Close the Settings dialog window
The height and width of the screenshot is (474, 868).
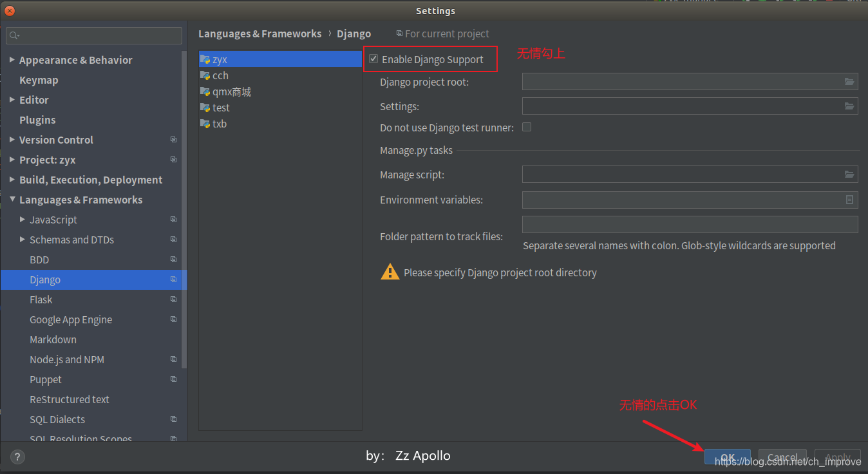10,11
